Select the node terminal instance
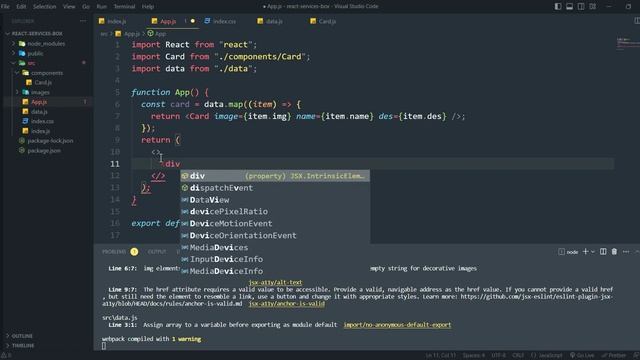This screenshot has height=360, width=640. point(569,252)
